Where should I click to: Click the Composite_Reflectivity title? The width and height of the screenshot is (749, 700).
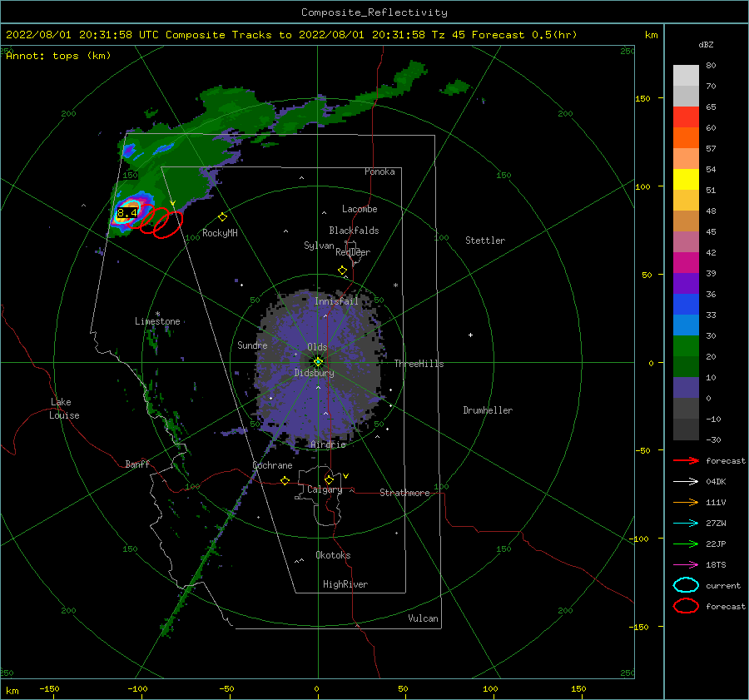pos(374,12)
